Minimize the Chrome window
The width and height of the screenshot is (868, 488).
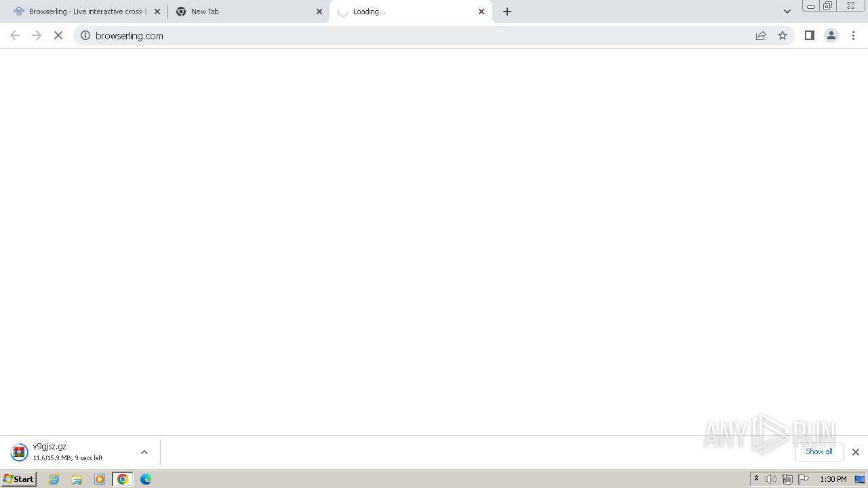point(810,6)
